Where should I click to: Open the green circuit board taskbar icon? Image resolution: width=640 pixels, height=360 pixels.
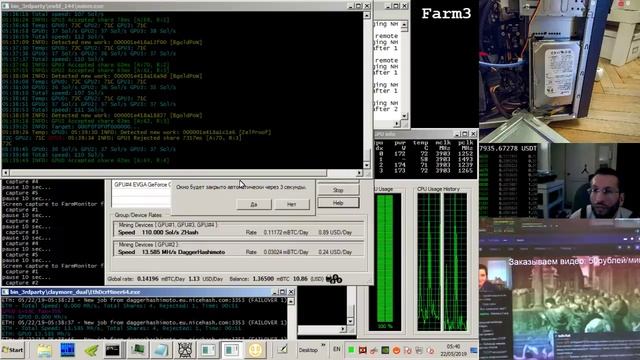tap(139, 350)
